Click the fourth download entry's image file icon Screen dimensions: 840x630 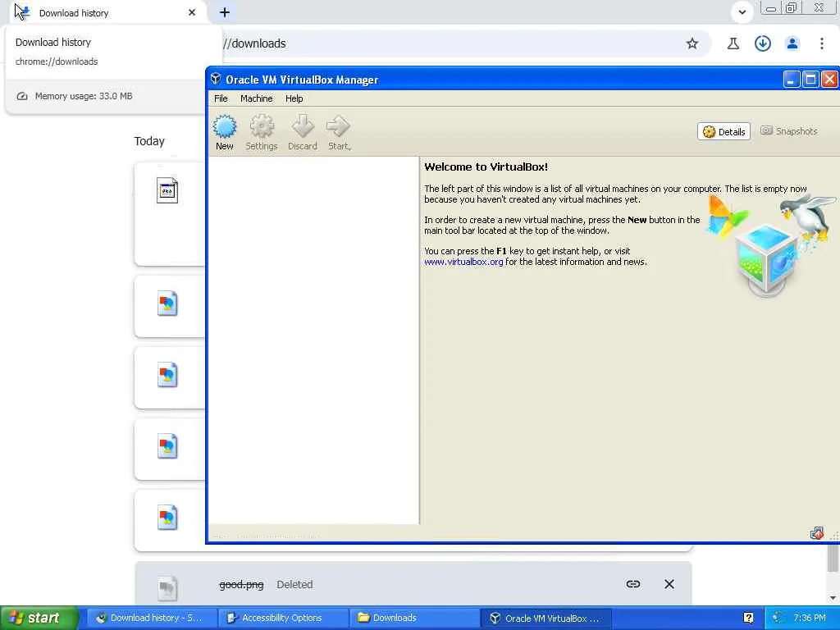click(x=167, y=446)
